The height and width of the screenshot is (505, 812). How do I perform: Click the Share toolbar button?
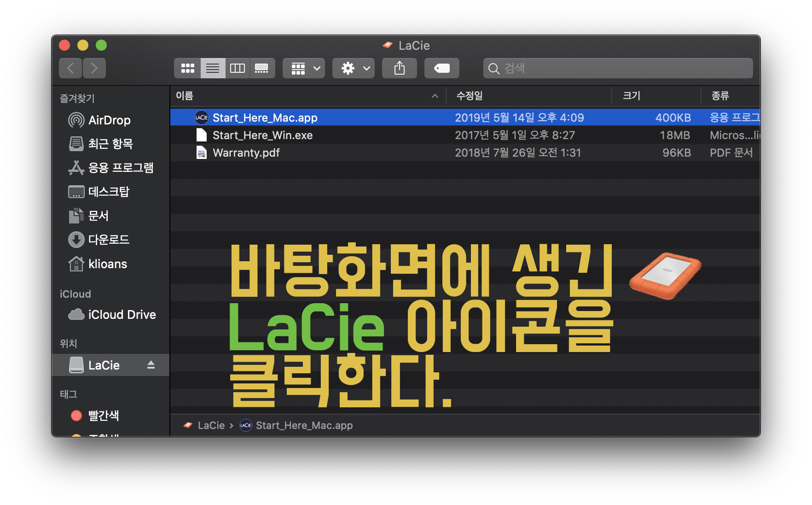(400, 68)
